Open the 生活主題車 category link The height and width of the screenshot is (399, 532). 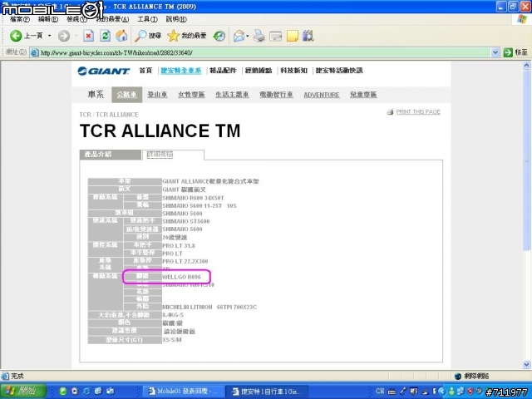(x=232, y=95)
